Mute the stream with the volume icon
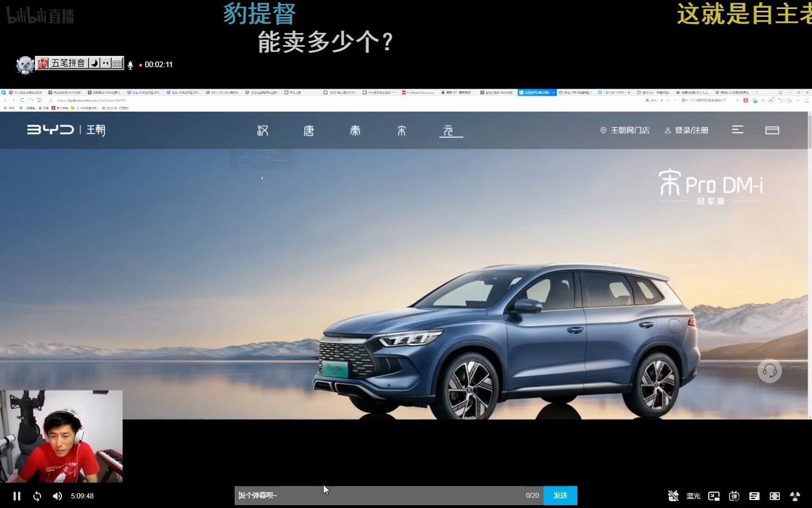812x508 pixels. (58, 496)
